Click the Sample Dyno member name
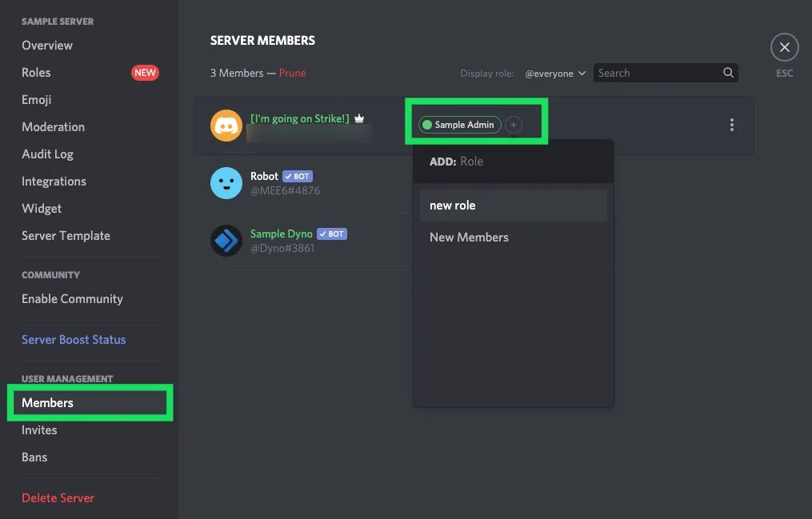Screen dimensions: 812x519 pos(281,234)
